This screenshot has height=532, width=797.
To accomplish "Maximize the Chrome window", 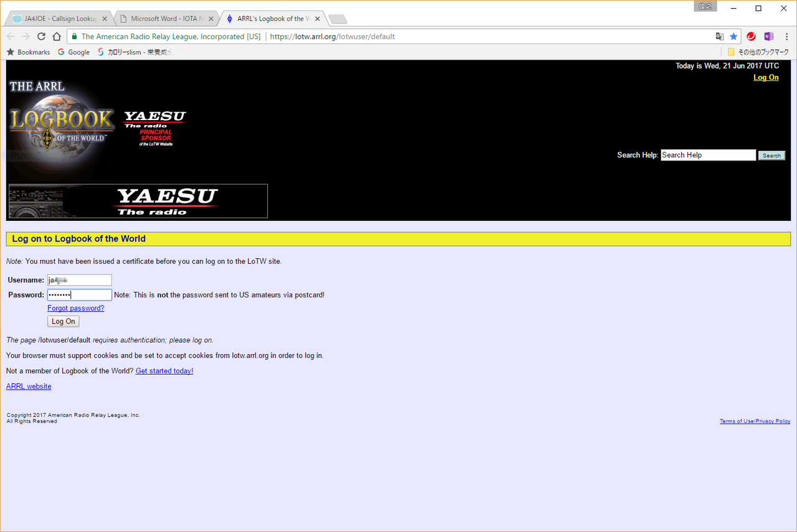I will click(758, 8).
